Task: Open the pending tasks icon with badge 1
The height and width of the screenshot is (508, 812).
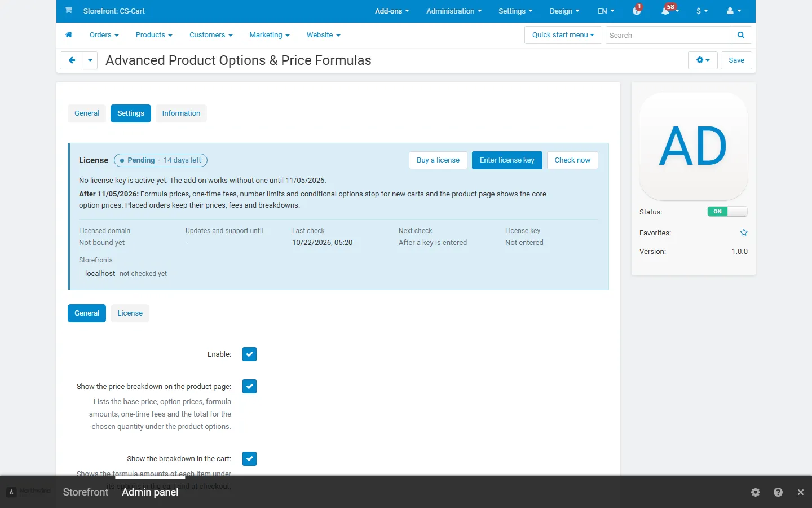Action: pyautogui.click(x=637, y=11)
